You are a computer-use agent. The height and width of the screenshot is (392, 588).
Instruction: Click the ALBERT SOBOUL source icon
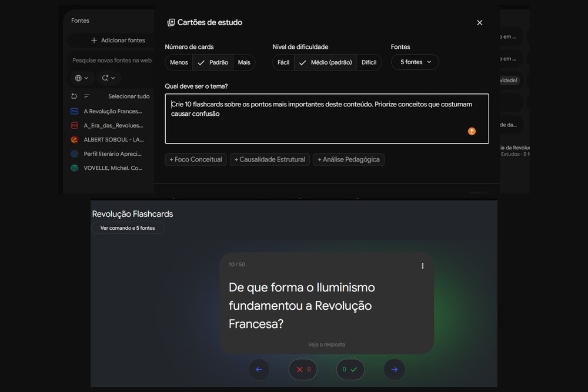[74, 140]
